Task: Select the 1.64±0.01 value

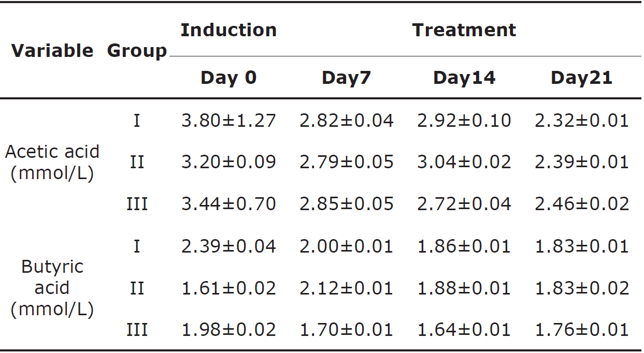Action: coord(464,330)
